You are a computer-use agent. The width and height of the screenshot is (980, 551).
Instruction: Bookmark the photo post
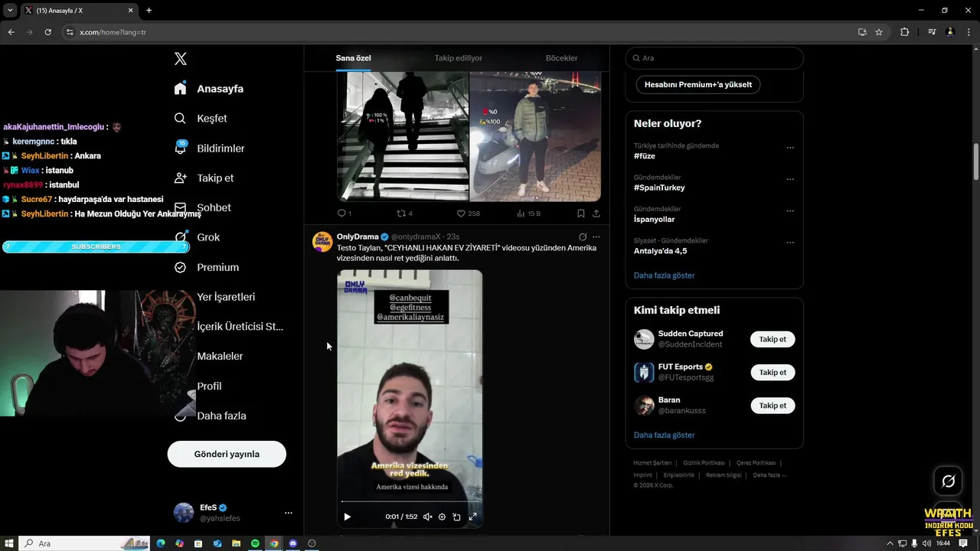coord(581,214)
